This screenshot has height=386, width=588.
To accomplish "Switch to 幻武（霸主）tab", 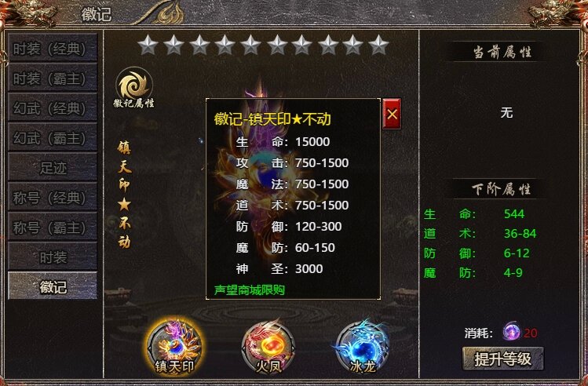I will tap(53, 137).
